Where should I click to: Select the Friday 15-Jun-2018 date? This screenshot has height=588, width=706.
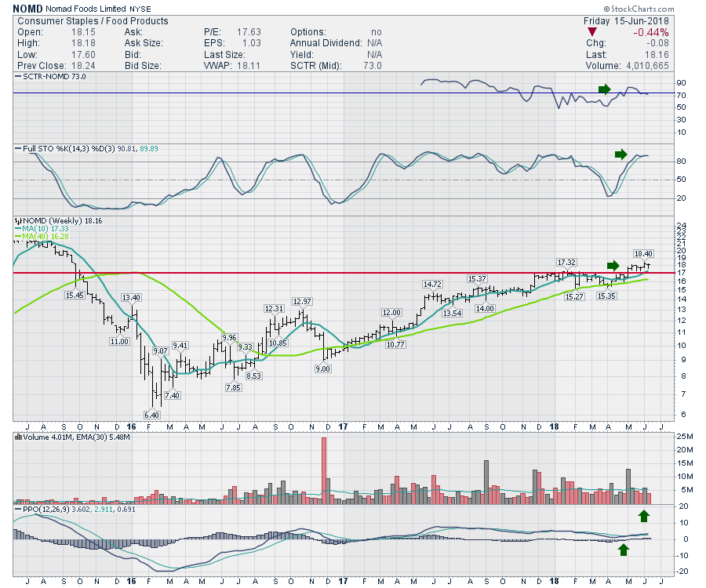pos(626,21)
